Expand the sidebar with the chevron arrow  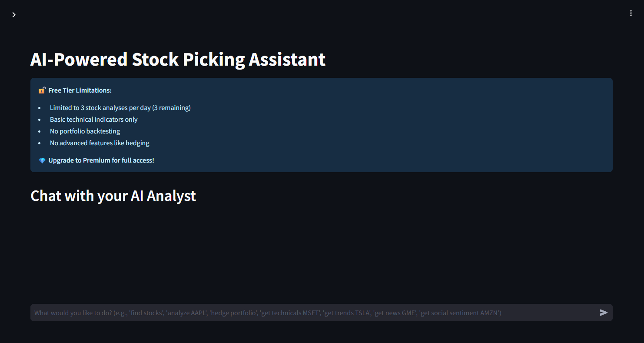tap(14, 15)
